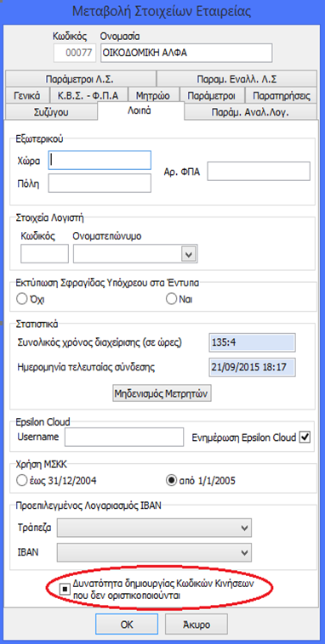Click the accountant Κωδικός input field

click(x=44, y=253)
